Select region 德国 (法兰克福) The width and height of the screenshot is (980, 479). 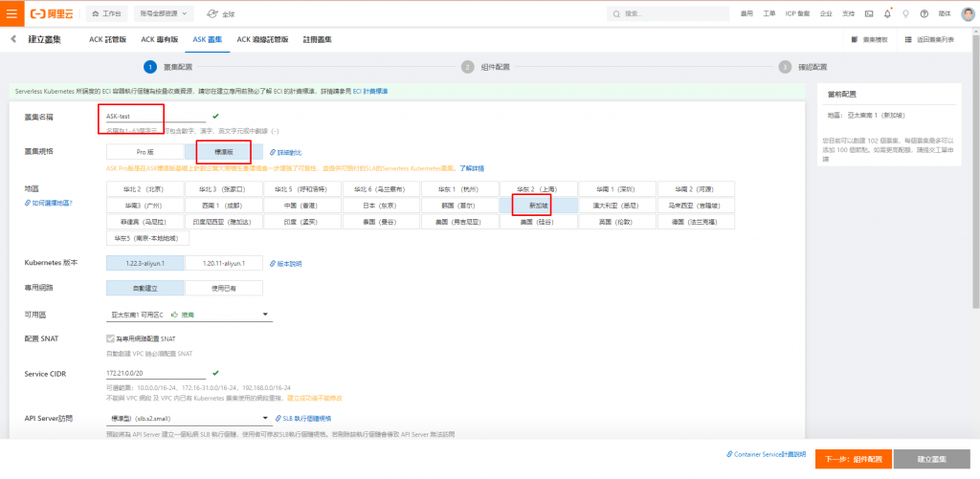click(696, 222)
